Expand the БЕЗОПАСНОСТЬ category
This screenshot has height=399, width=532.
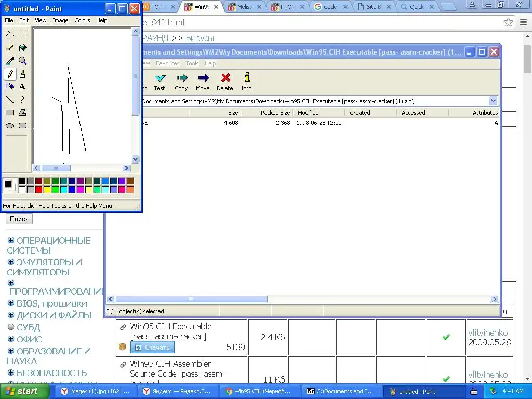tap(11, 373)
